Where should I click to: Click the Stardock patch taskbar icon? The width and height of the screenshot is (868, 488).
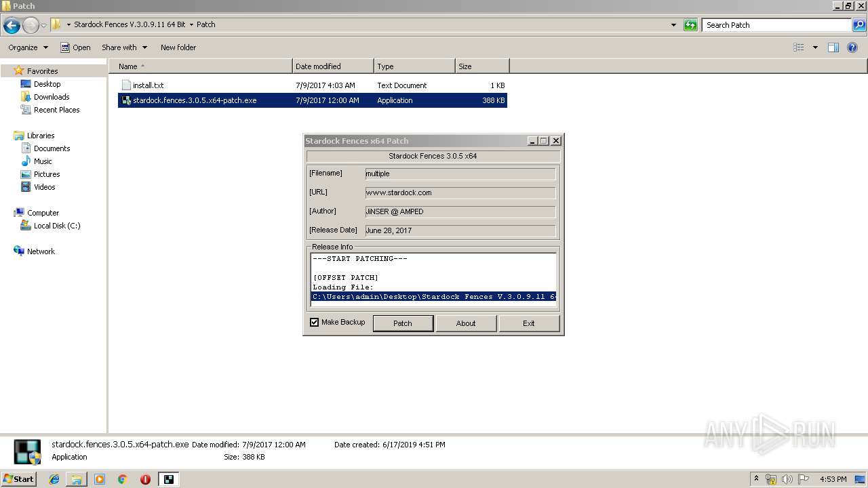(168, 479)
